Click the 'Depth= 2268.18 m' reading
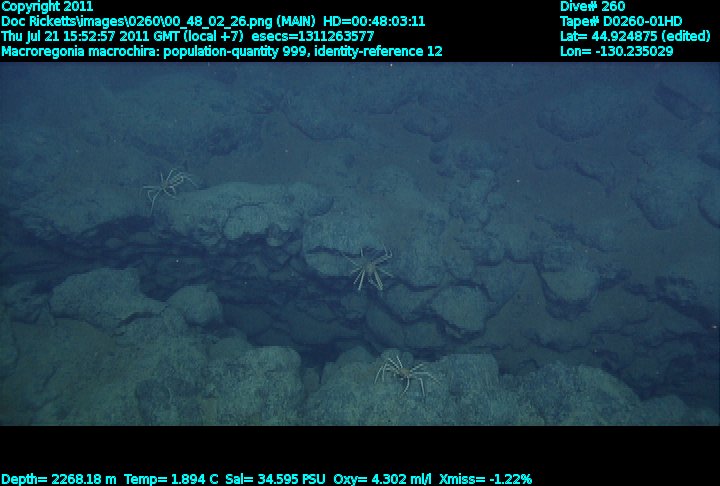 pyautogui.click(x=59, y=479)
